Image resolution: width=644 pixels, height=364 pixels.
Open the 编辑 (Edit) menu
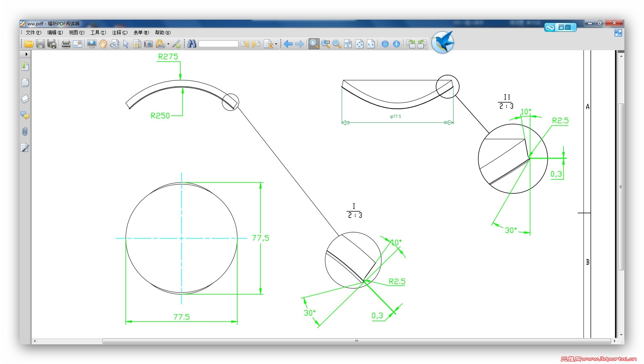click(55, 32)
